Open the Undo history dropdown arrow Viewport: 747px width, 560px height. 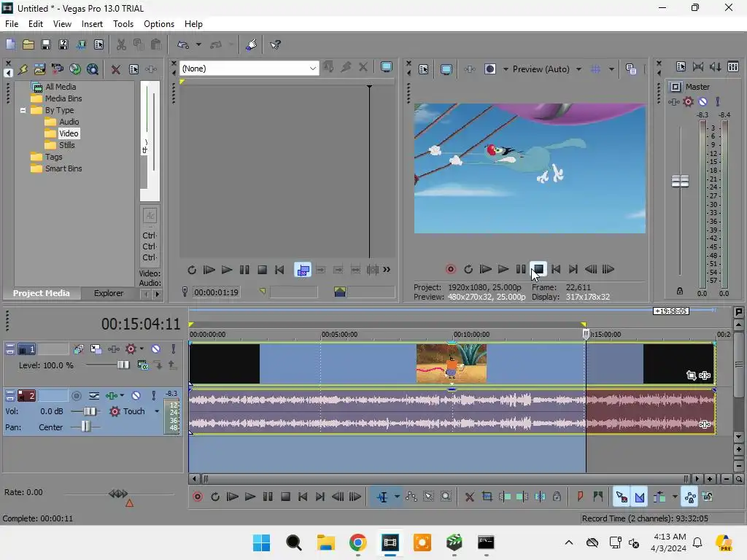pyautogui.click(x=198, y=44)
